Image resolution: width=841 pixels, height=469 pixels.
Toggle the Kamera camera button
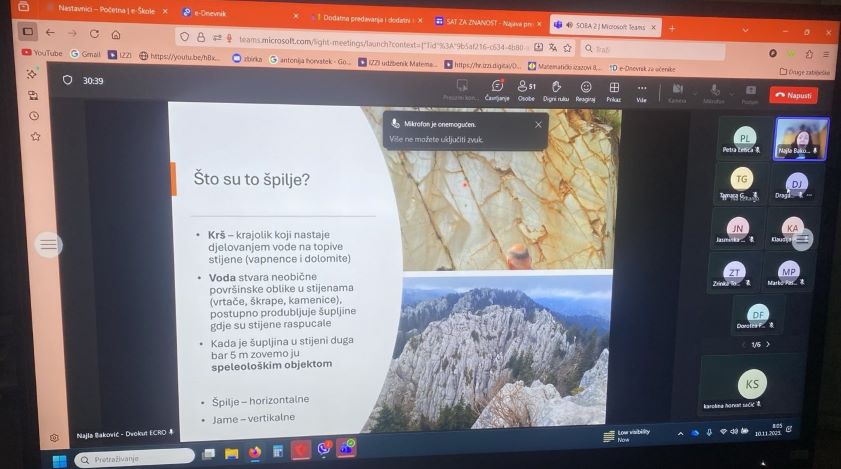677,92
